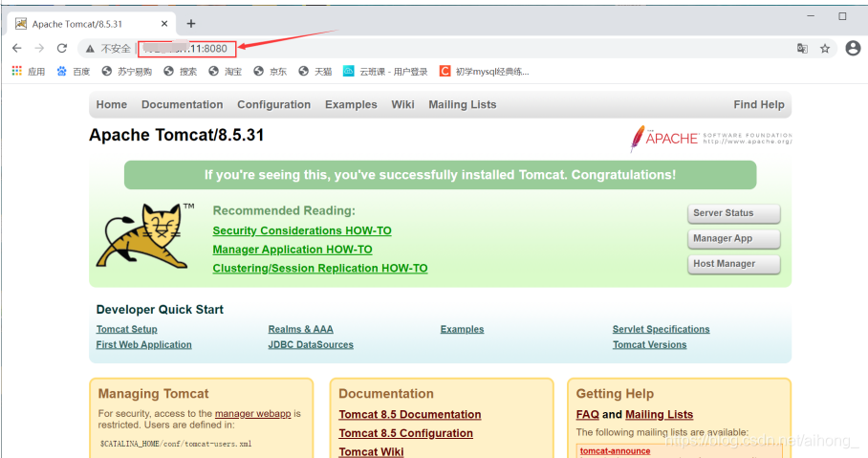This screenshot has height=458, width=868.
Task: Open the Tomcat Versions link
Action: 649,344
